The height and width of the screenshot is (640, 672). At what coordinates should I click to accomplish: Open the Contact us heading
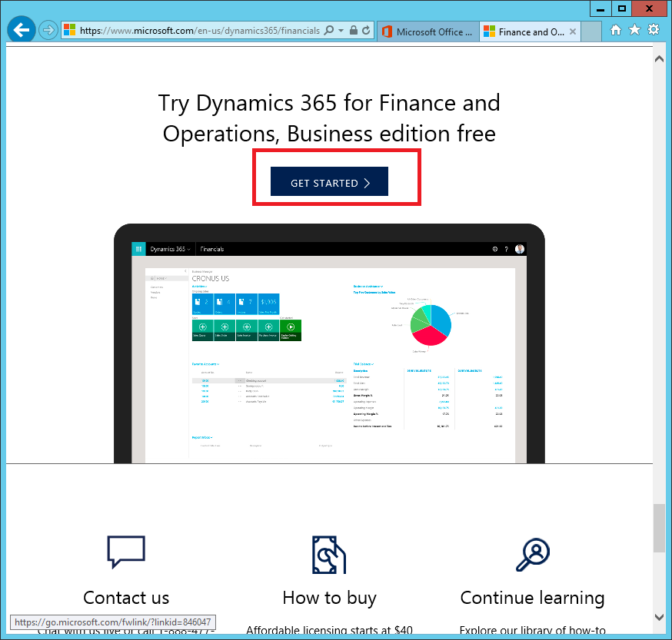[126, 598]
